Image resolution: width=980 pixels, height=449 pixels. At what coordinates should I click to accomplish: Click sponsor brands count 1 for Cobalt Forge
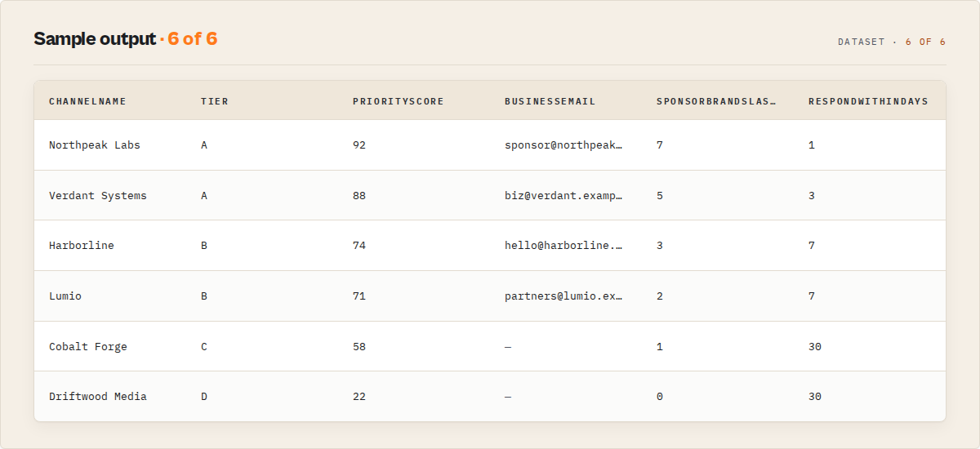click(x=660, y=347)
